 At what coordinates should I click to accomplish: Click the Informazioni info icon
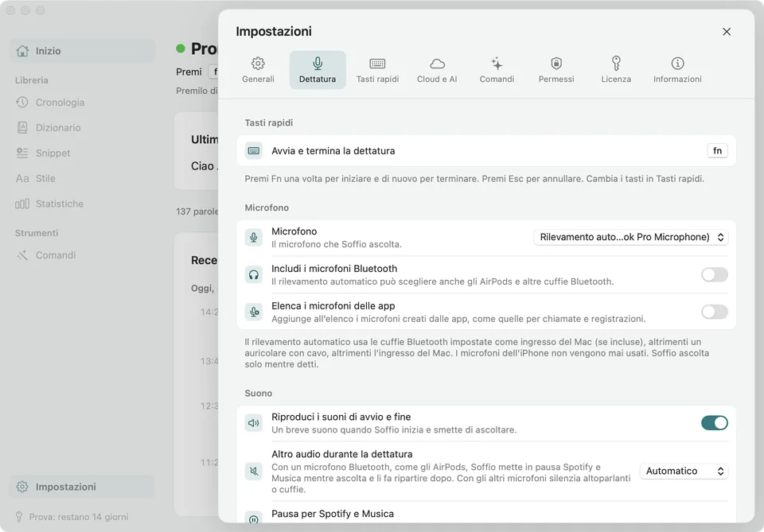pyautogui.click(x=677, y=64)
